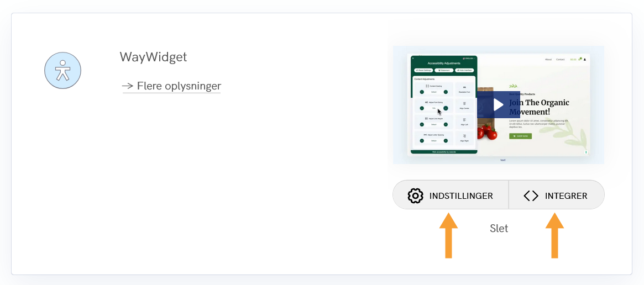Open the About menu item in preview
The width and height of the screenshot is (644, 285).
coord(548,59)
